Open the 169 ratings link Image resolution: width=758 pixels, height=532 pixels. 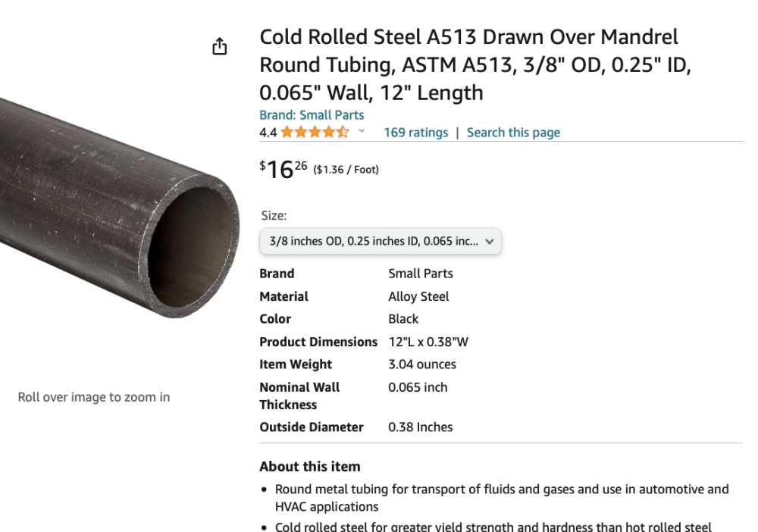415,133
